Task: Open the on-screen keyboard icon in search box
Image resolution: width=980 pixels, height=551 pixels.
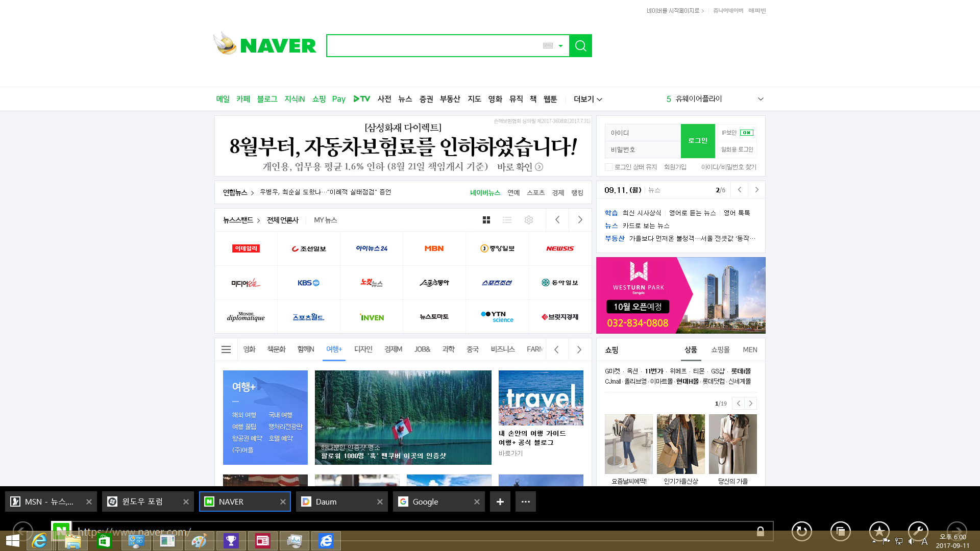Action: pos(548,46)
